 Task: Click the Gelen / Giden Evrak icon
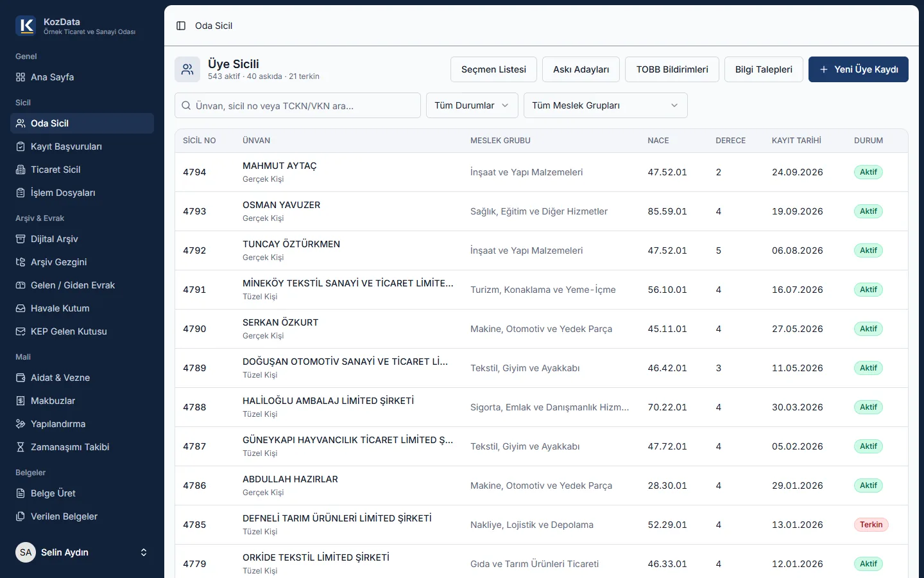click(21, 285)
